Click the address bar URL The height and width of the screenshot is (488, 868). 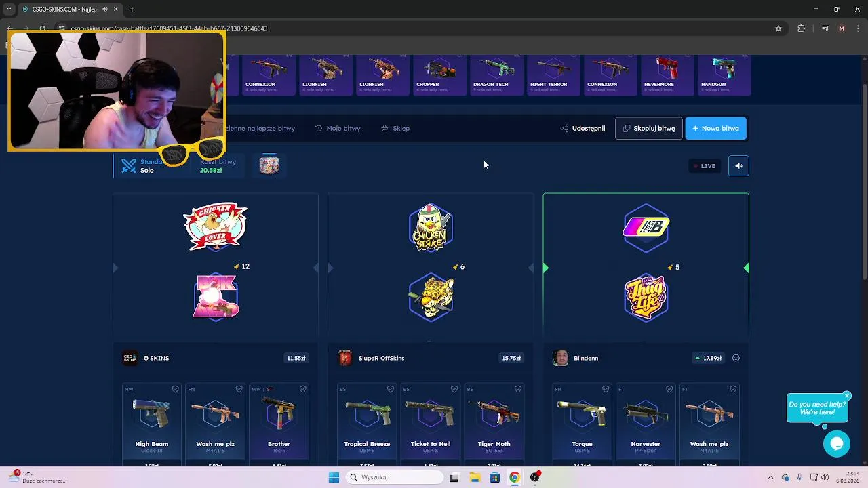point(169,28)
